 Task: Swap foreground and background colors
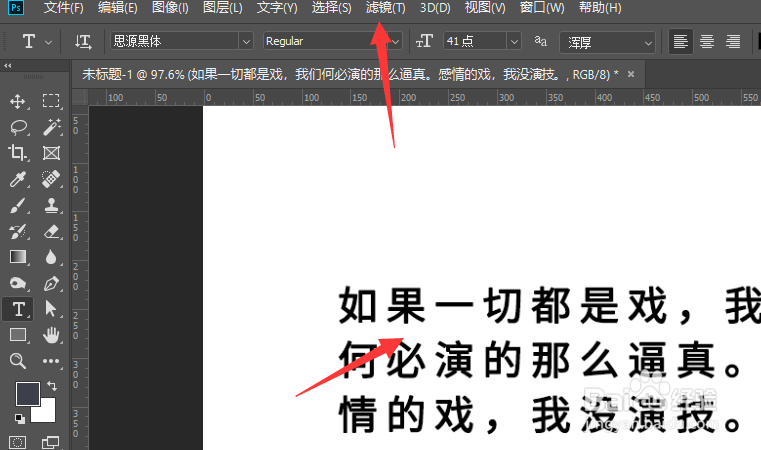(51, 386)
